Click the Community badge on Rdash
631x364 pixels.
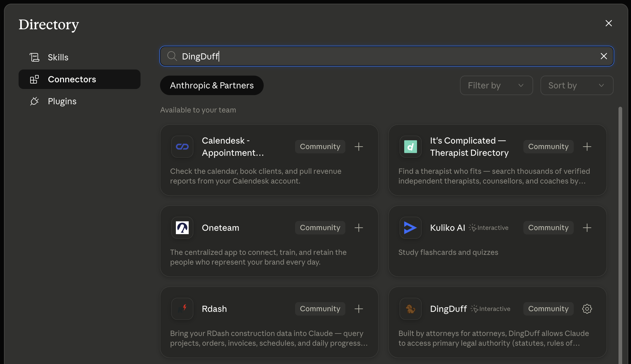point(320,309)
